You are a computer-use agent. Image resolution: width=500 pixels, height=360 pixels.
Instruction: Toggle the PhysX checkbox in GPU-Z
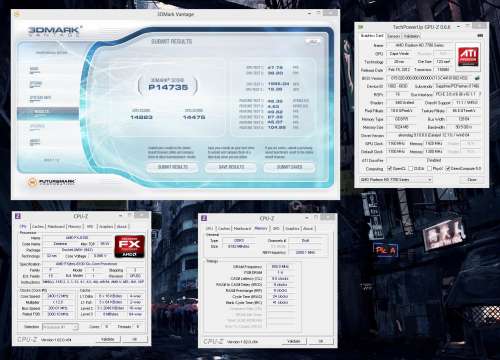(x=430, y=168)
